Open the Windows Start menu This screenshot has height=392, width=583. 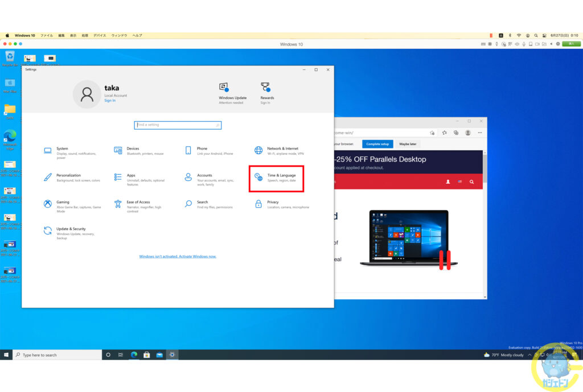(x=6, y=355)
